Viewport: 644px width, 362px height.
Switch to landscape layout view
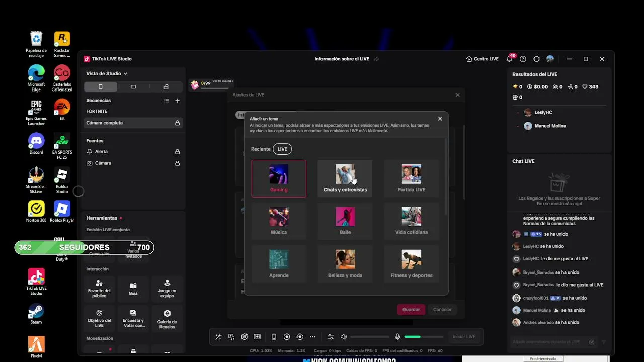pos(133,87)
